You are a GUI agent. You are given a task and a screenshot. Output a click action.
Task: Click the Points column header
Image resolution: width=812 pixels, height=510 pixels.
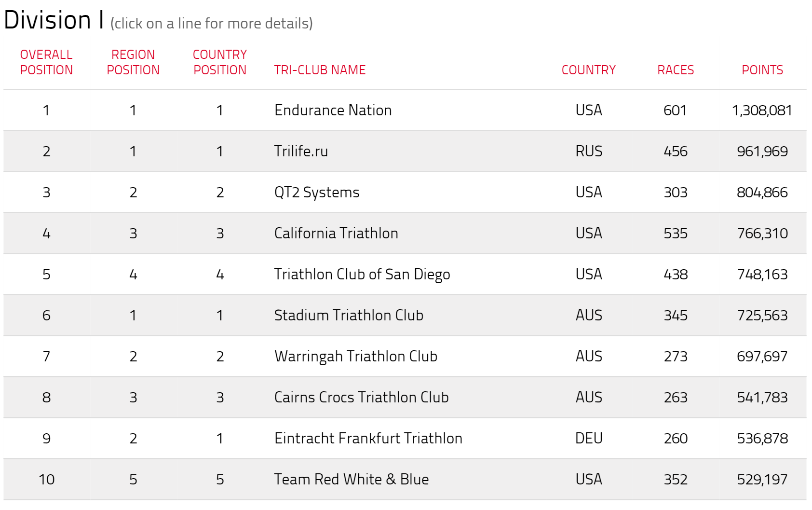[x=762, y=70]
